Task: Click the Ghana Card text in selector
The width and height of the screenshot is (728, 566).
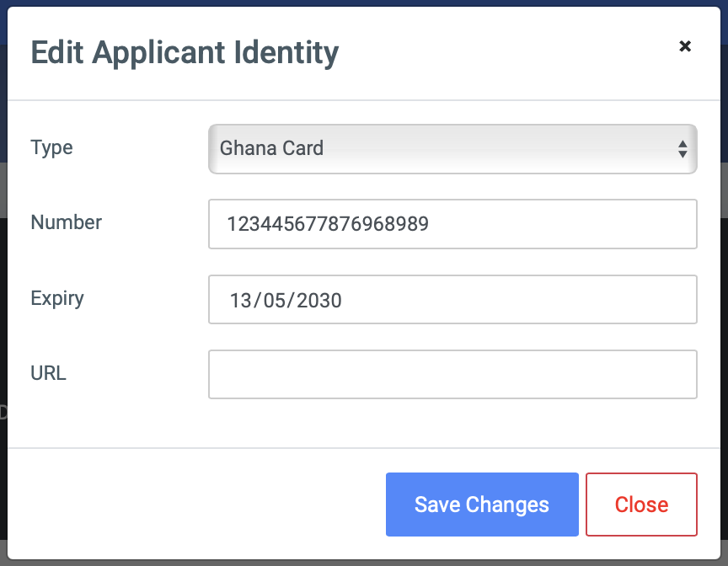Action: [x=271, y=148]
